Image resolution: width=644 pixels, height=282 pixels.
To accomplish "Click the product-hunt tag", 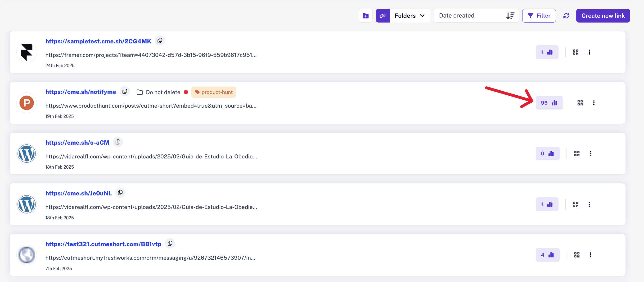I will [214, 92].
